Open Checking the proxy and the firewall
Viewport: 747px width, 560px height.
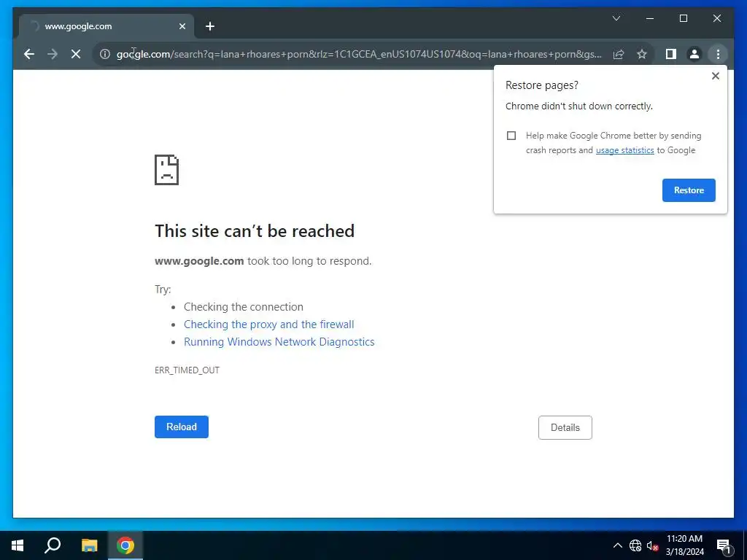tap(268, 324)
